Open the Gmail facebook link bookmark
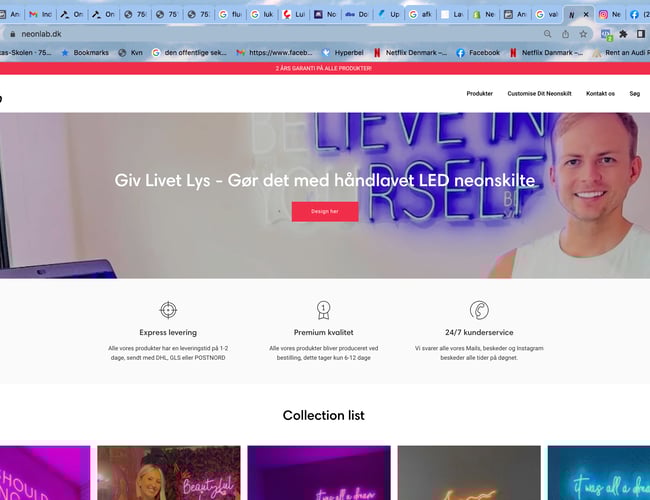Viewport: 650px width, 500px height. tap(274, 53)
